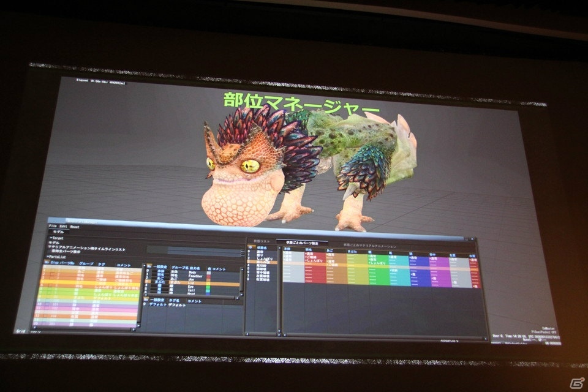Click the Disp column header in PartsList
Viewport: 588px width, 392px height.
point(55,263)
